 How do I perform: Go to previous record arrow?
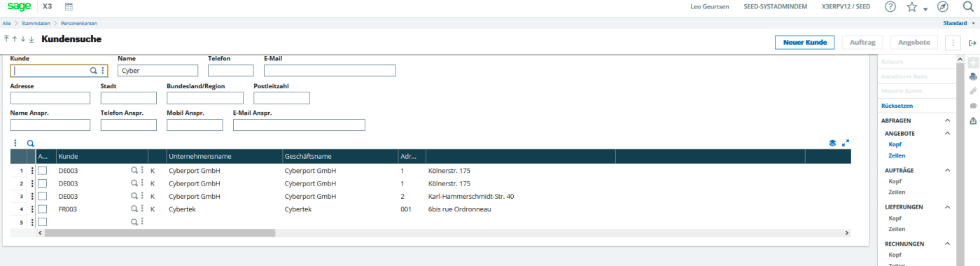[x=14, y=39]
